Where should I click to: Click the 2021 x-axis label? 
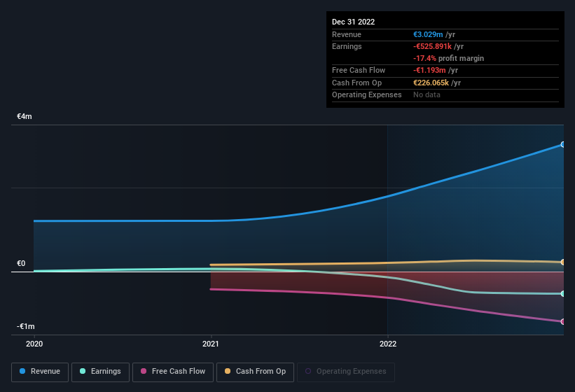coord(211,344)
